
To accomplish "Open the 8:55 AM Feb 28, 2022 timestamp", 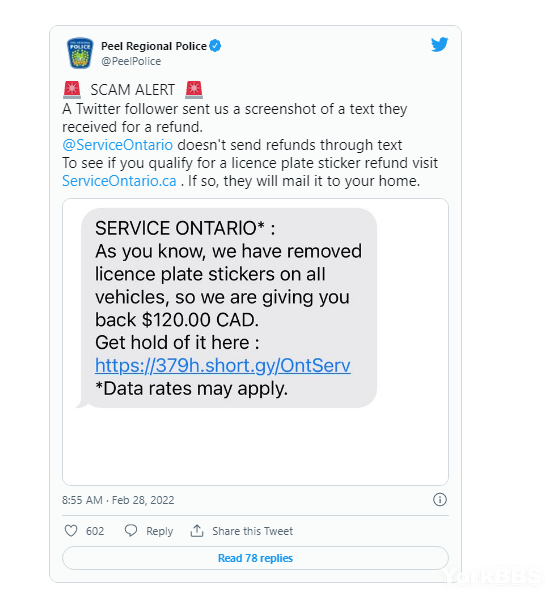I will (x=118, y=500).
